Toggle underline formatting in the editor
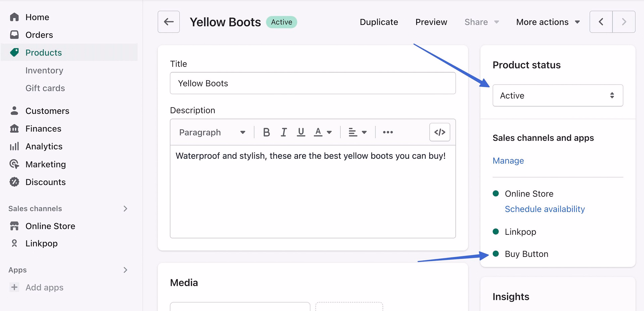Image resolution: width=644 pixels, height=311 pixels. pos(301,132)
